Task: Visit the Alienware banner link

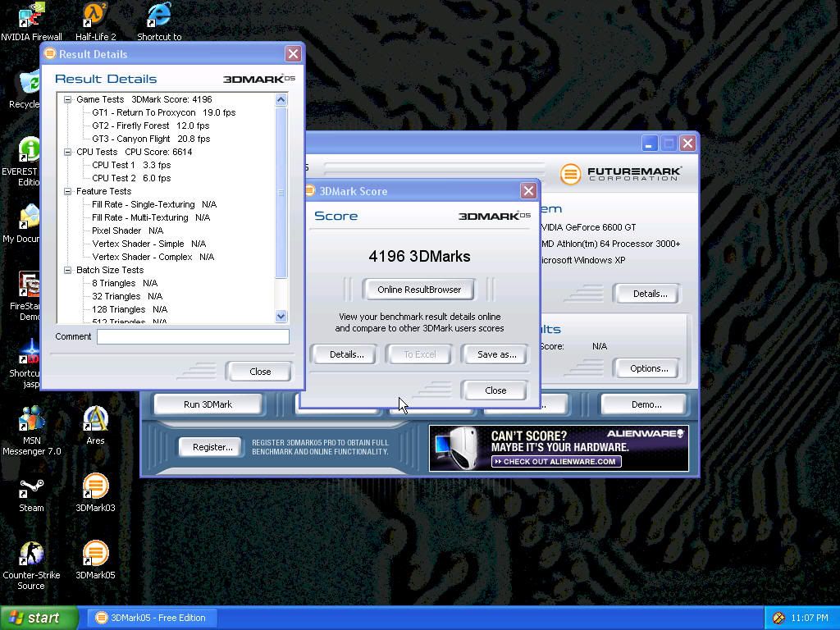Action: tap(559, 448)
